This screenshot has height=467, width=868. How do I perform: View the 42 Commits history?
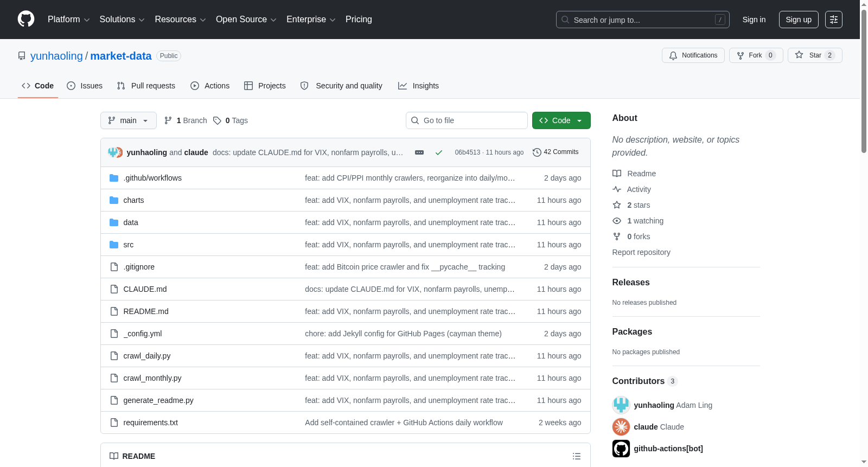[x=556, y=152]
